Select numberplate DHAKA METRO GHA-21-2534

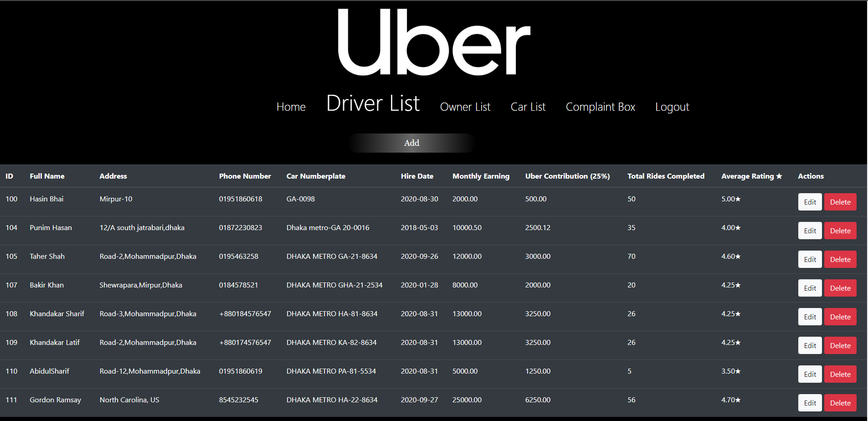pos(334,285)
